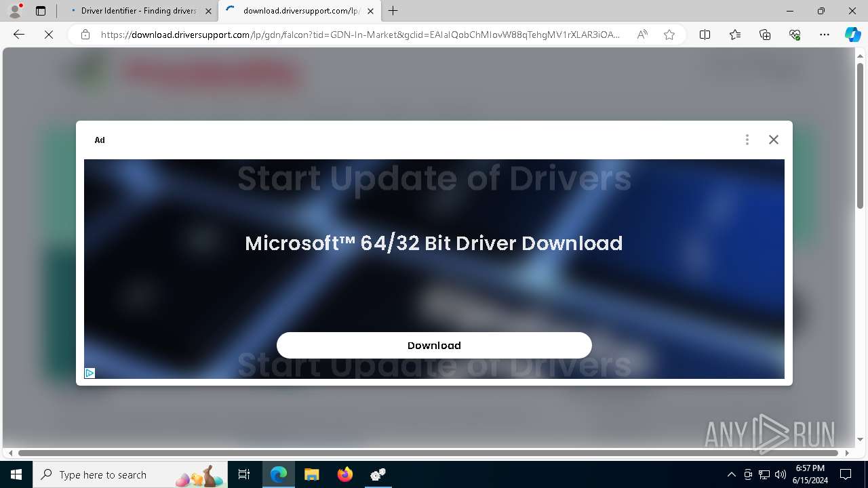Click the ad's Download button
This screenshot has height=488, width=868.
[434, 345]
